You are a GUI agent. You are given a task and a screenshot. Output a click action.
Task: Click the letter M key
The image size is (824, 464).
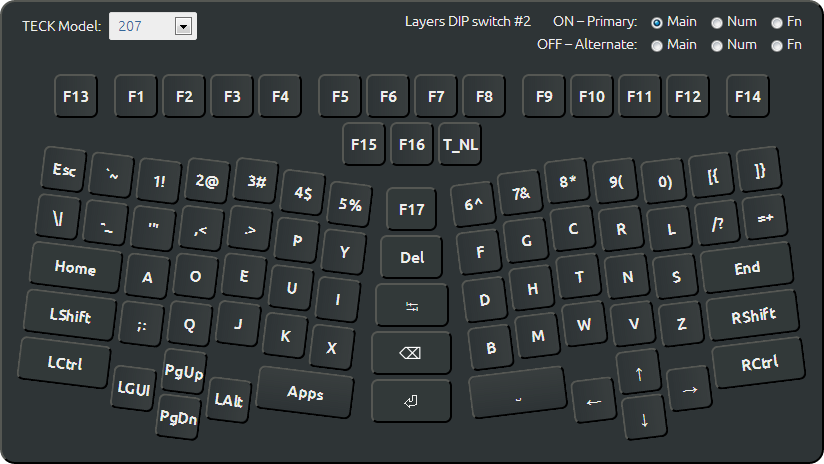(x=538, y=336)
